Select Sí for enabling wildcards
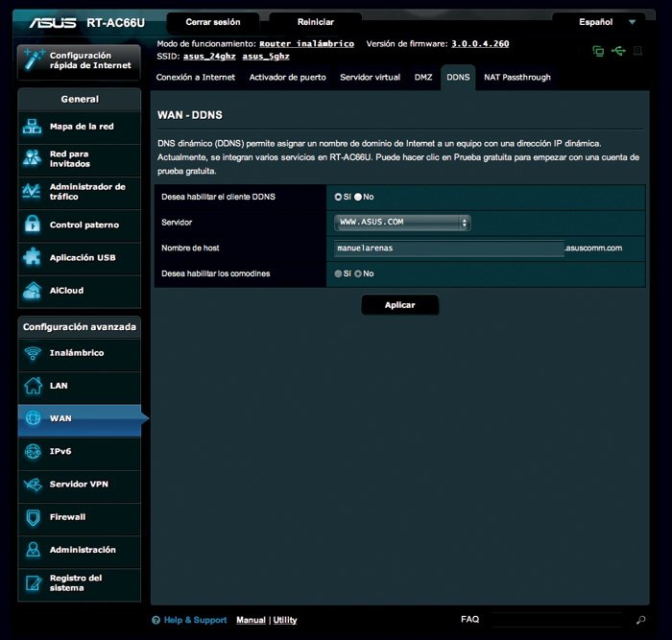The image size is (672, 640). coord(338,273)
